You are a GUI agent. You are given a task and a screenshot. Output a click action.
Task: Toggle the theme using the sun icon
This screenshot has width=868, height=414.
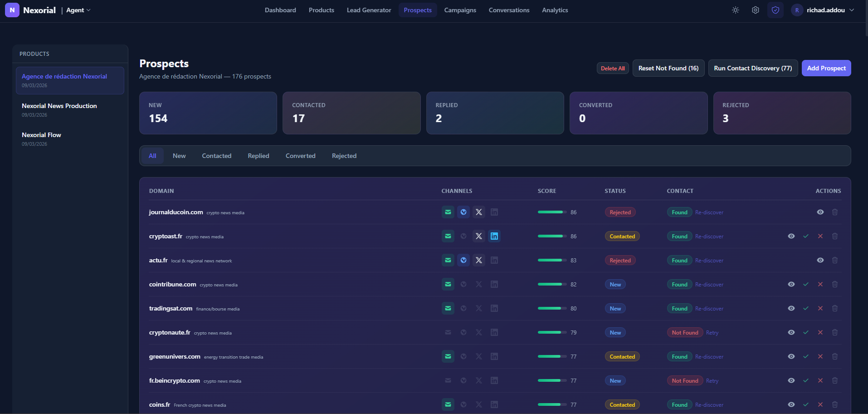pos(735,10)
